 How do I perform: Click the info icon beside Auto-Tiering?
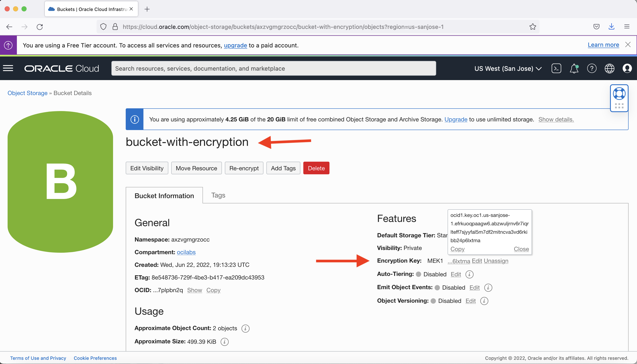click(x=469, y=274)
